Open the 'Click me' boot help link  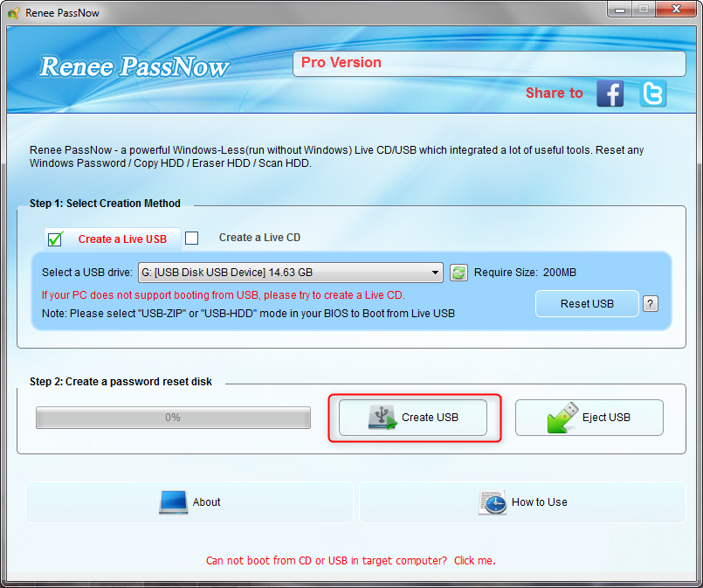coord(474,560)
